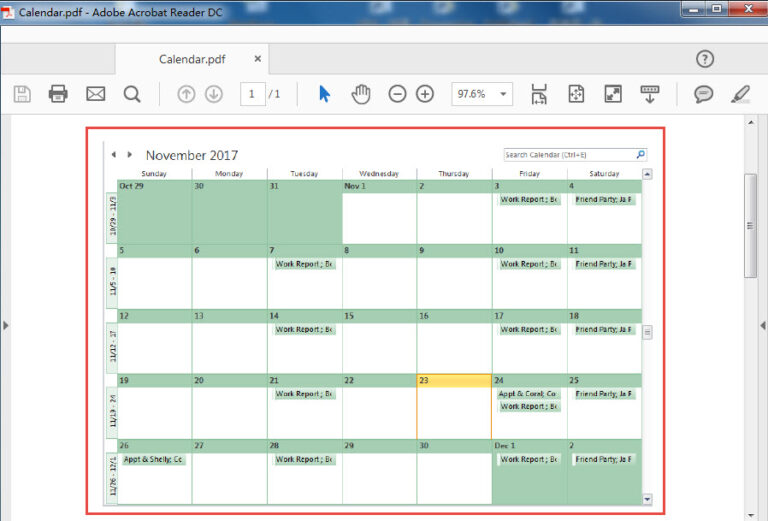768x521 pixels.
Task: Enter full screen mode icon
Action: pos(613,94)
